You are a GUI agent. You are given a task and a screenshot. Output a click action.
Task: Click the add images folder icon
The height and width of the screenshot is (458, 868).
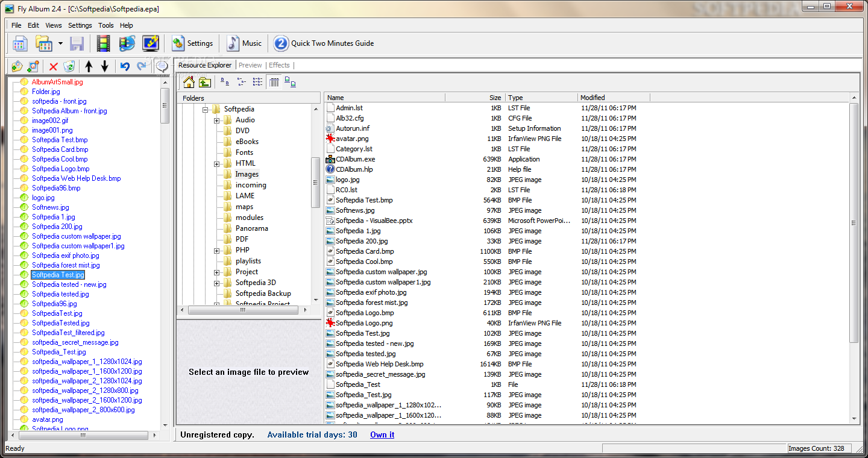(17, 66)
